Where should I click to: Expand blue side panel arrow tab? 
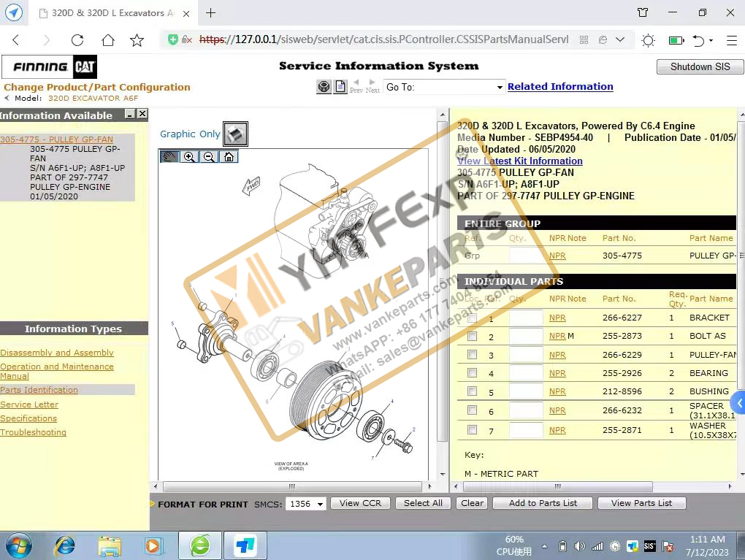pyautogui.click(x=739, y=403)
